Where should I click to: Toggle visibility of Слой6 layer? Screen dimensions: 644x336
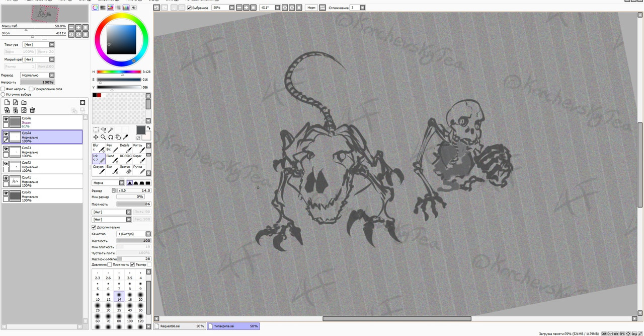point(6,120)
